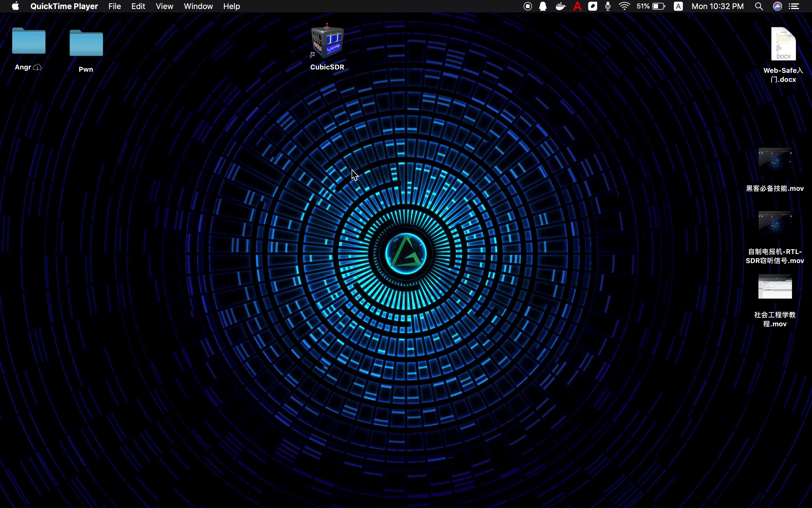Viewport: 812px width, 508px height.
Task: Open the QuickTime Player menu
Action: (x=64, y=6)
